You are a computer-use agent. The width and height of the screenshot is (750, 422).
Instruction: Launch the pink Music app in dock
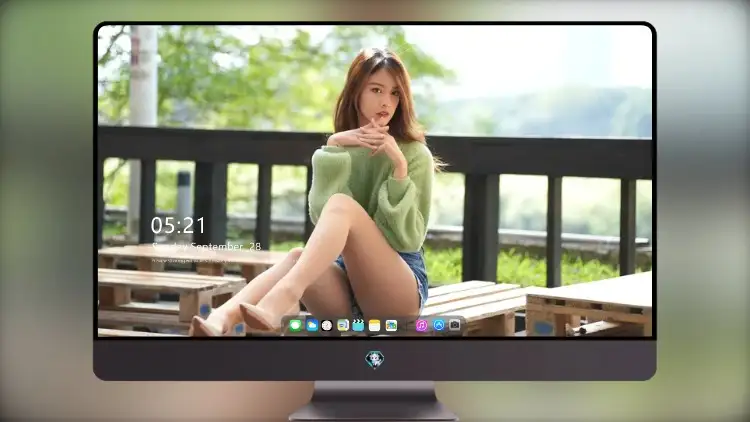(x=421, y=326)
